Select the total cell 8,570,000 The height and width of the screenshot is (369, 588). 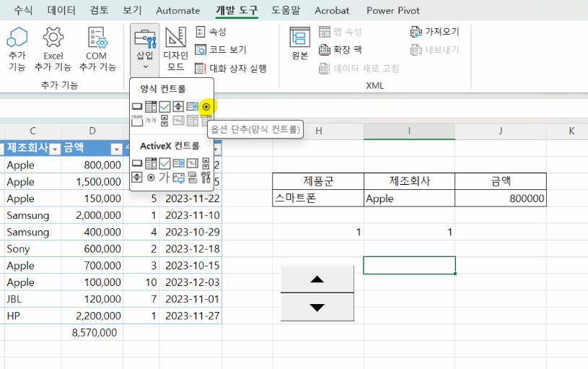click(92, 333)
